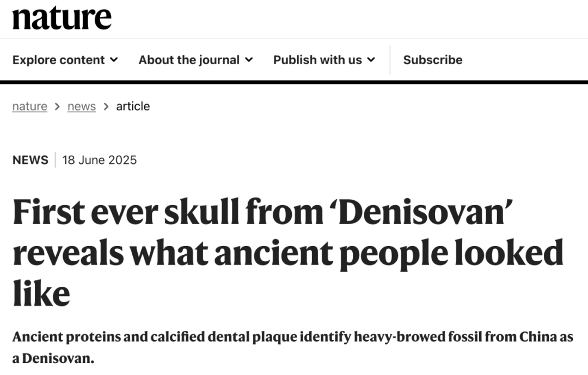Expand the About the journal chevron arrow
588x375 pixels.
click(x=249, y=60)
